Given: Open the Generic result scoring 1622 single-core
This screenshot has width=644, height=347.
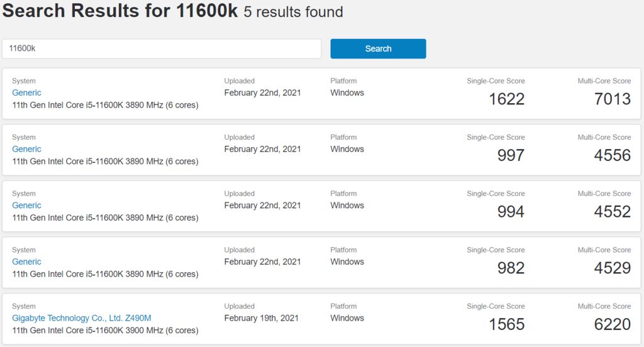Looking at the screenshot, I should pyautogui.click(x=26, y=93).
